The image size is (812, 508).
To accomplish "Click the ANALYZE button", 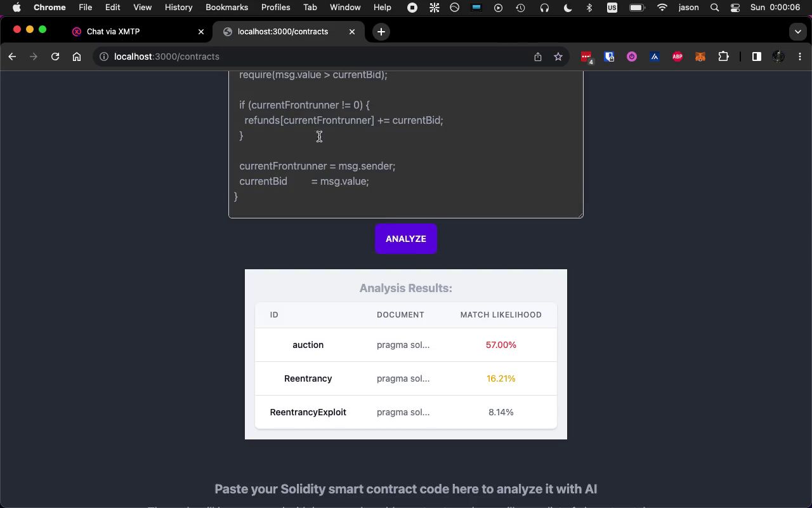I will pos(406,239).
